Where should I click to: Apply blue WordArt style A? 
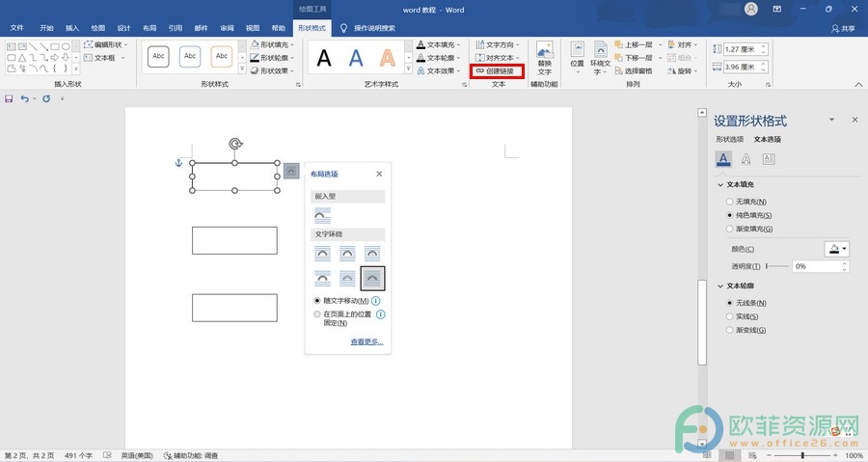356,58
